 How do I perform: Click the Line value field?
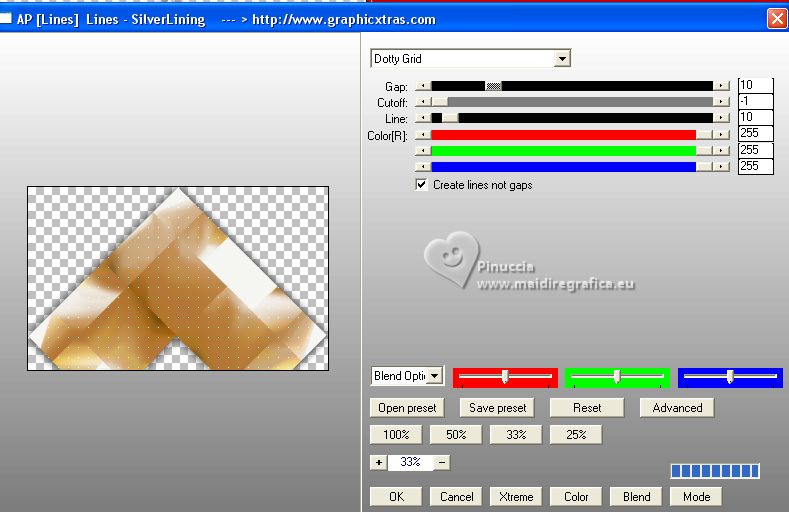[x=755, y=117]
